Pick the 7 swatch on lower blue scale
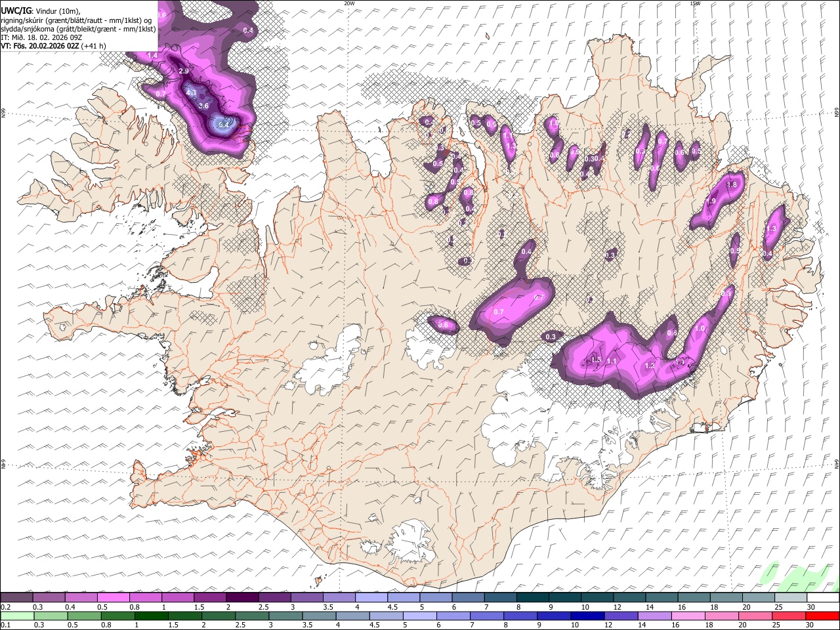Screen dimensions: 840x630 click(x=486, y=616)
